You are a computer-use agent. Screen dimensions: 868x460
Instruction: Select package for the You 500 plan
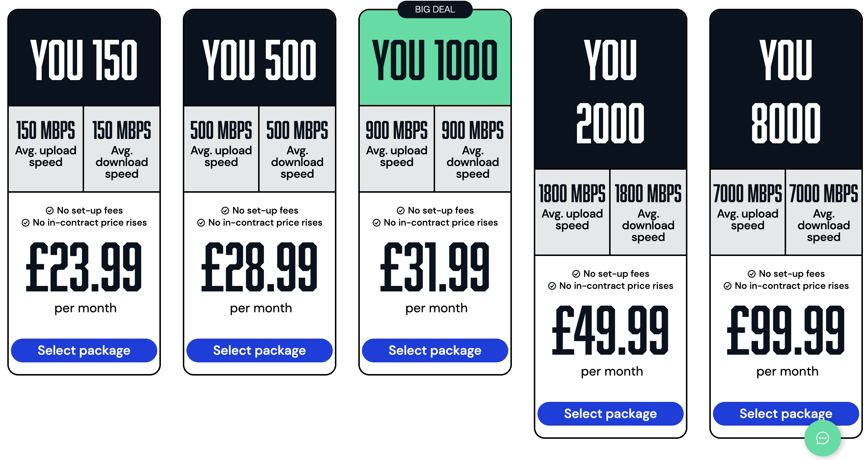260,350
